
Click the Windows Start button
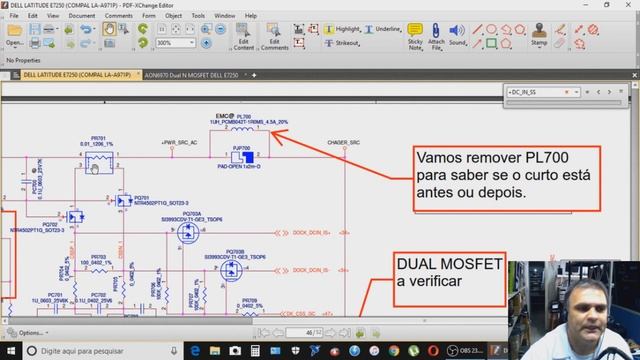click(x=11, y=351)
